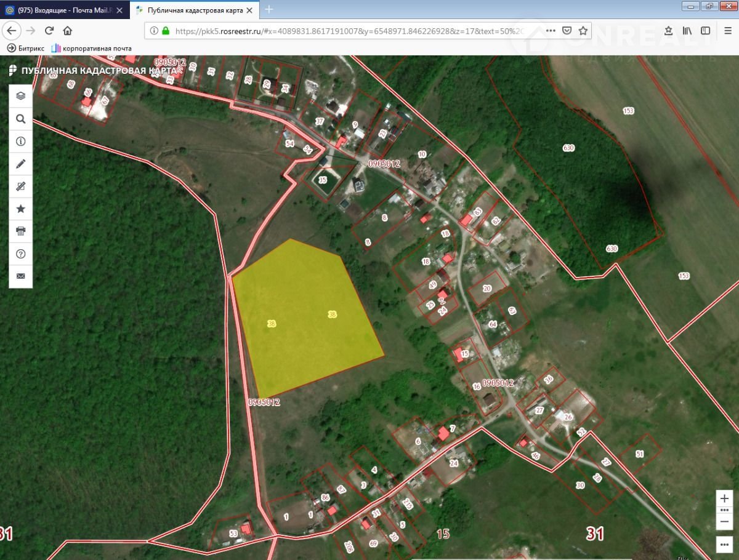Open the корпоративная почта bookmark
Image resolution: width=739 pixels, height=560 pixels.
coord(91,48)
